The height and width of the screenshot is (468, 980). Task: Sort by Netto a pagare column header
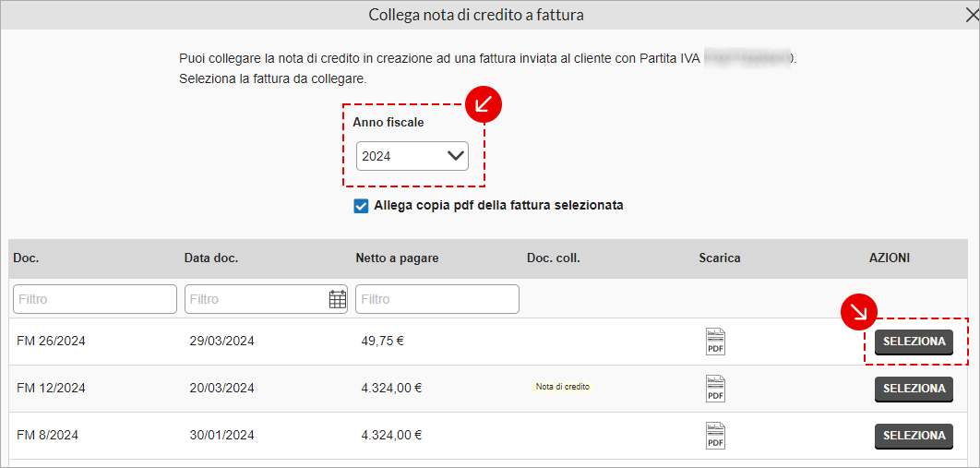pos(397,258)
